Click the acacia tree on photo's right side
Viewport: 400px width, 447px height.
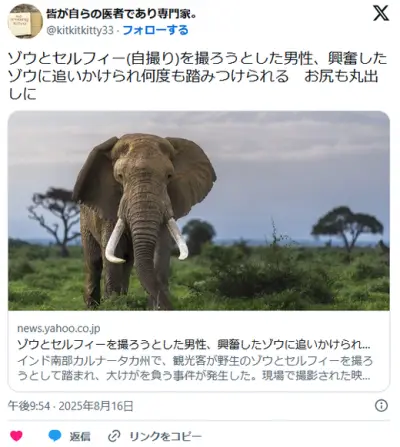347,228
